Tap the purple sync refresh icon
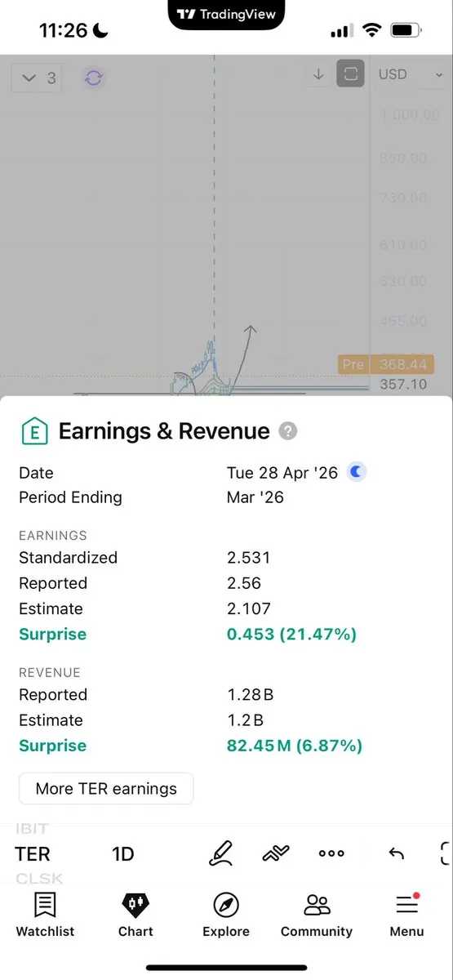The image size is (453, 980). coord(94,78)
